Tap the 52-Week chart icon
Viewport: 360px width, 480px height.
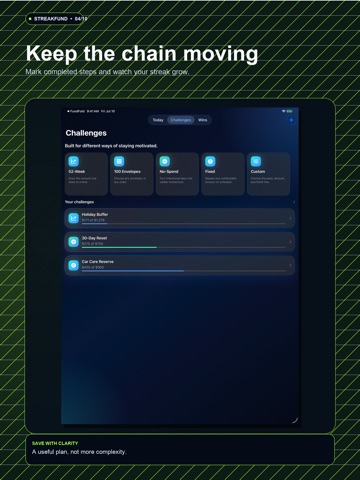click(74, 161)
